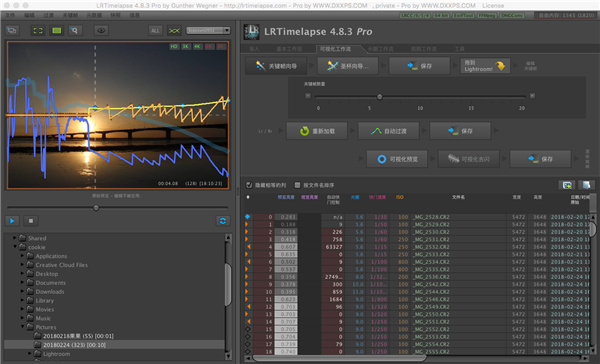Click the blue diamond keyframe marker in row 0

pos(248,217)
